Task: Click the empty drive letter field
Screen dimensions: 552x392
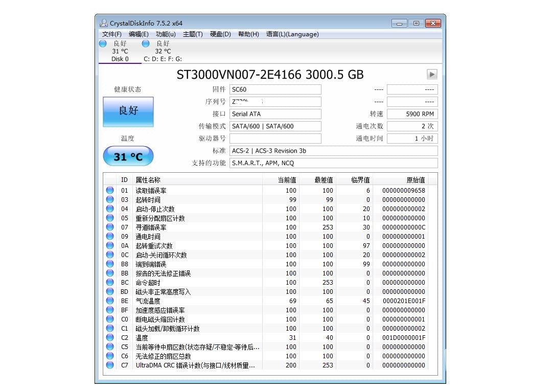Action: click(275, 139)
